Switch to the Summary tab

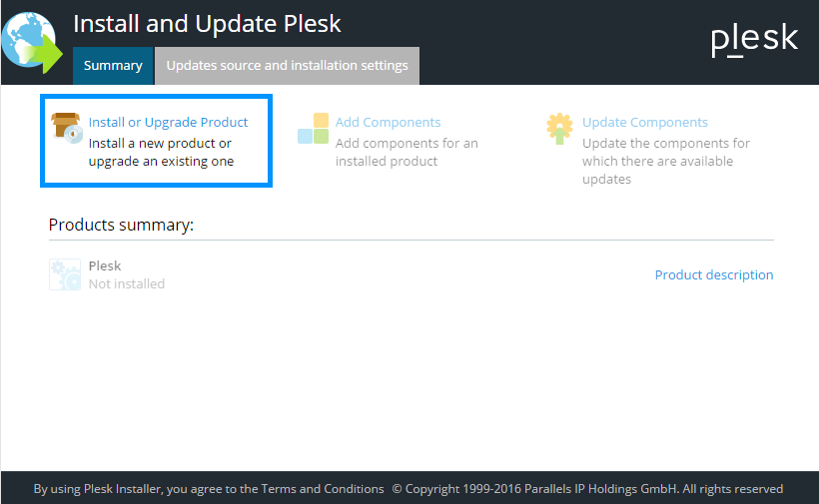(x=113, y=66)
